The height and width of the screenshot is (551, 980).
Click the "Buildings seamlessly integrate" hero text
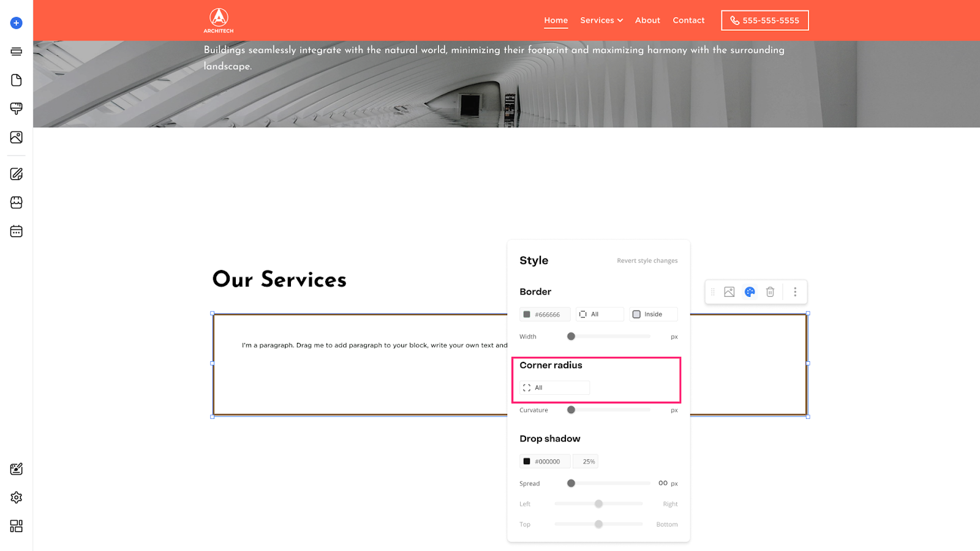point(494,58)
